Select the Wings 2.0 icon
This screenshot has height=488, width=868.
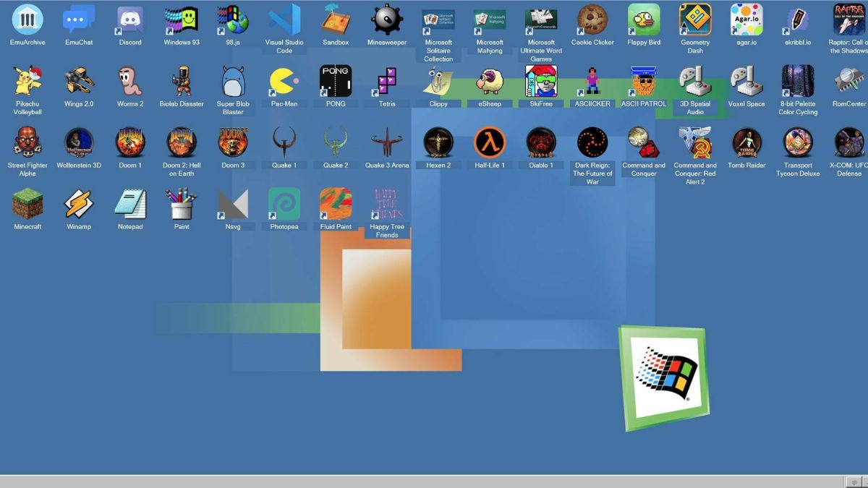click(x=79, y=81)
